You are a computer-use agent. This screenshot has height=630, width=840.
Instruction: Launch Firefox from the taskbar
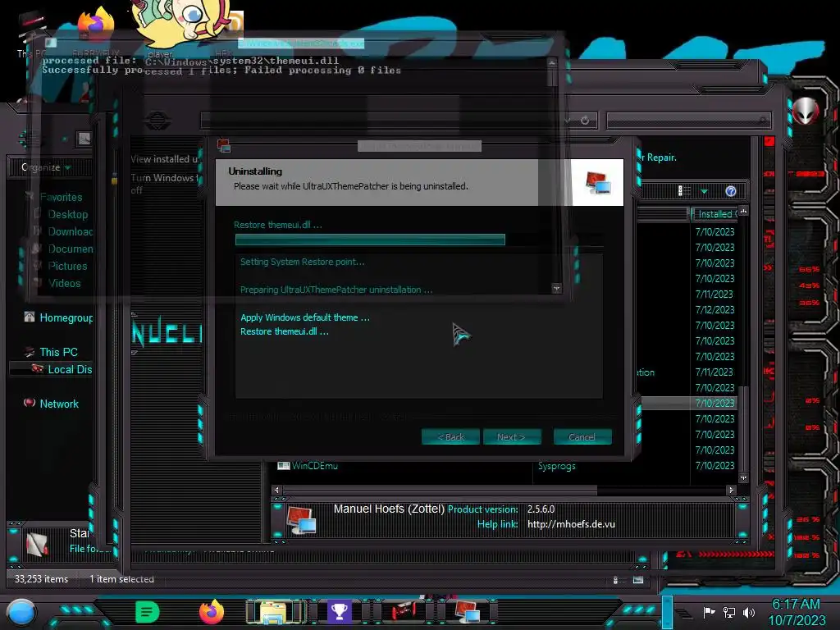point(212,611)
